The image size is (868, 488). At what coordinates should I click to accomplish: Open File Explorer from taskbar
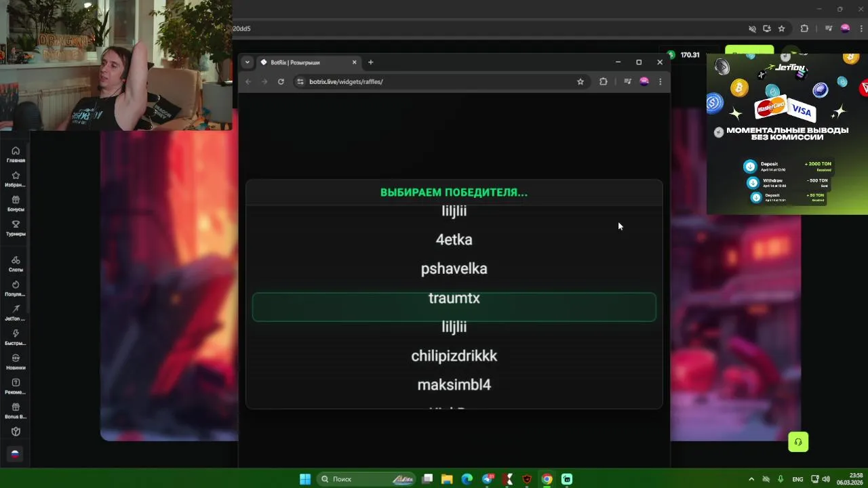click(447, 479)
